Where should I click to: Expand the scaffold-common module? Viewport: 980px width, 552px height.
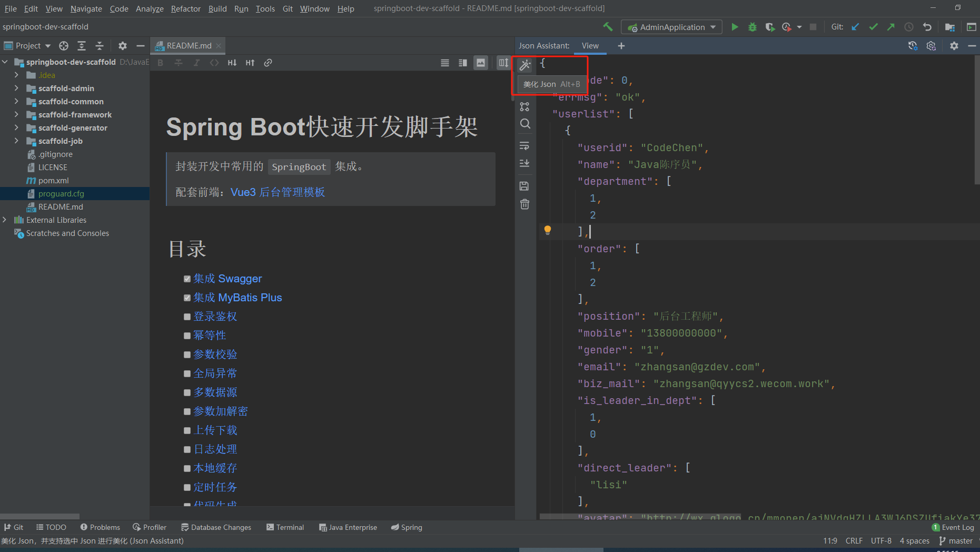point(16,101)
